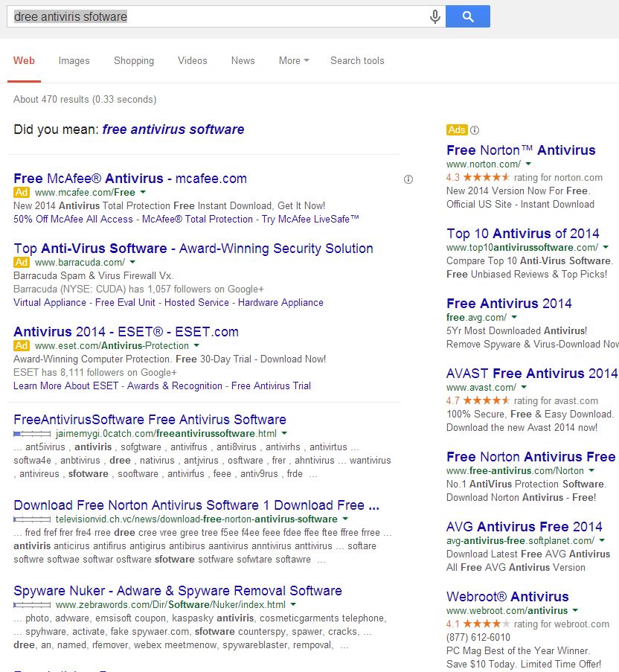This screenshot has height=672, width=619.
Task: Click the microphone voice search icon
Action: tap(434, 16)
